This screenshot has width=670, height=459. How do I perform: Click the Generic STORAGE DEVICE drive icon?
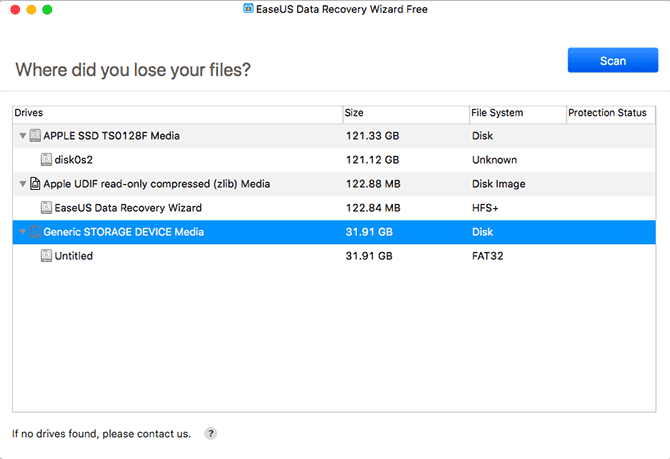pos(35,232)
